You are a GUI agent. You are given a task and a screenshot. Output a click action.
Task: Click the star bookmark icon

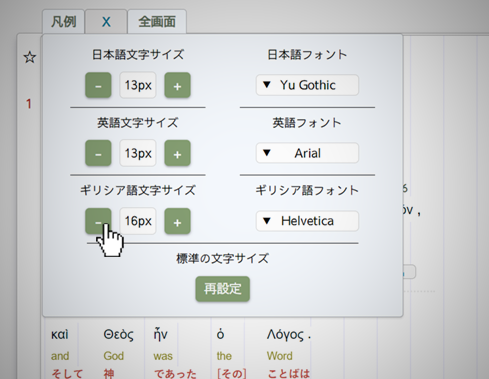coord(30,57)
